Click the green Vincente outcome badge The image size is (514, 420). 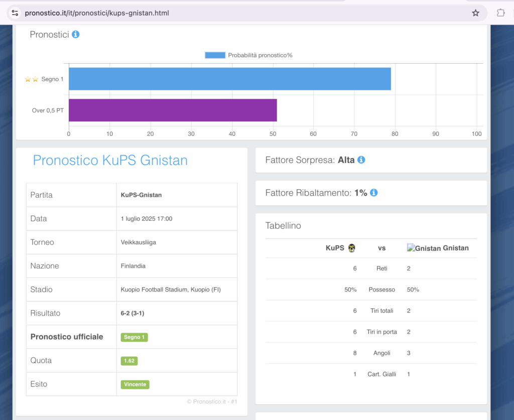point(135,384)
